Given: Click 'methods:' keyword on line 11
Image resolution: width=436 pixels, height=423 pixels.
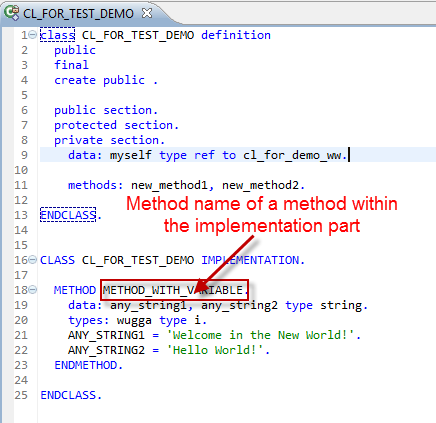Looking at the screenshot, I should (96, 185).
